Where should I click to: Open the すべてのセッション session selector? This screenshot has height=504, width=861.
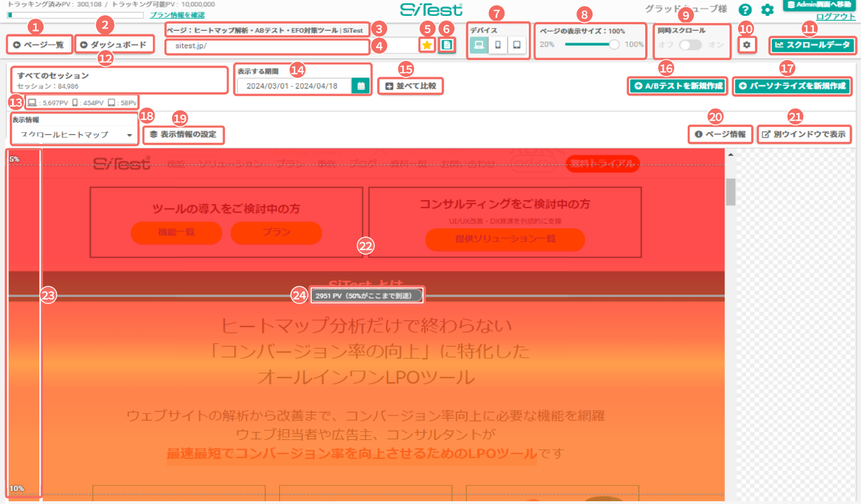coord(119,80)
